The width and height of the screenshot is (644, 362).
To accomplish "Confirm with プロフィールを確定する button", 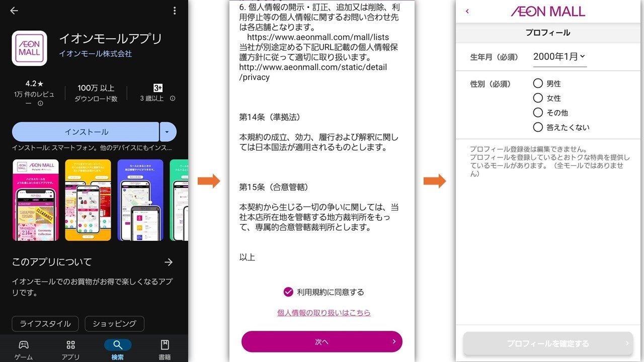I will (548, 343).
